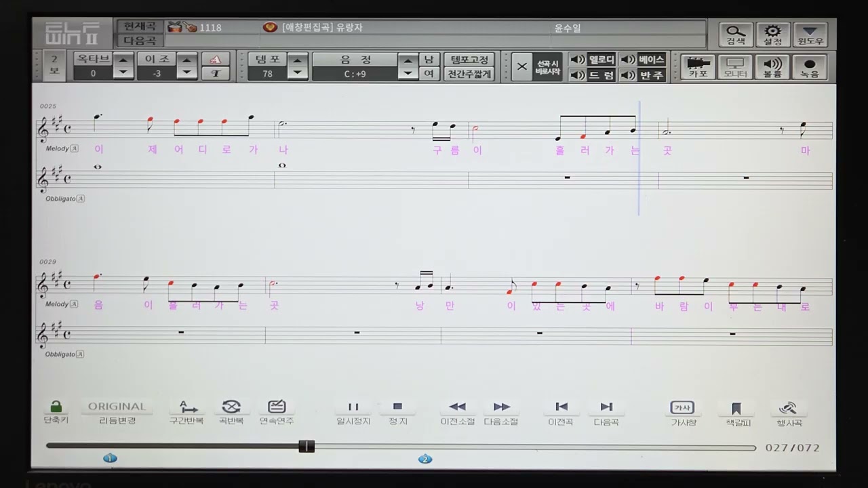Viewport: 868px width, 488px height.
Task: Raise the 음정 pitch value
Action: coord(407,60)
